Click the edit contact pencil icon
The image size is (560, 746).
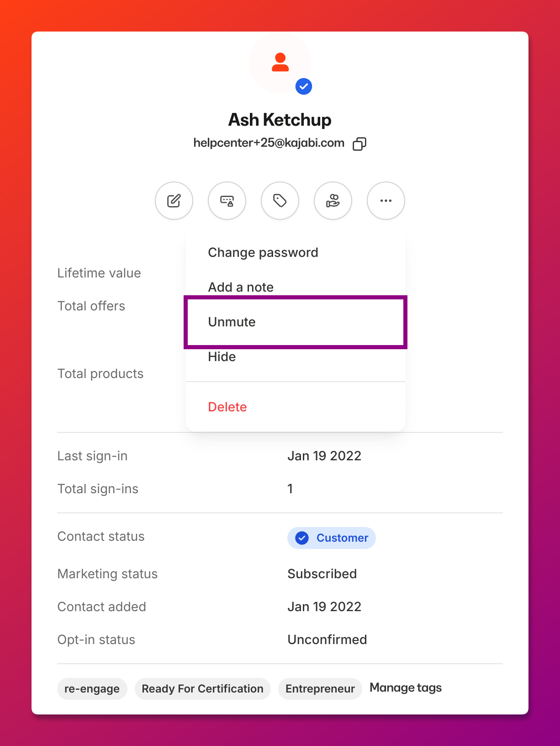(174, 201)
